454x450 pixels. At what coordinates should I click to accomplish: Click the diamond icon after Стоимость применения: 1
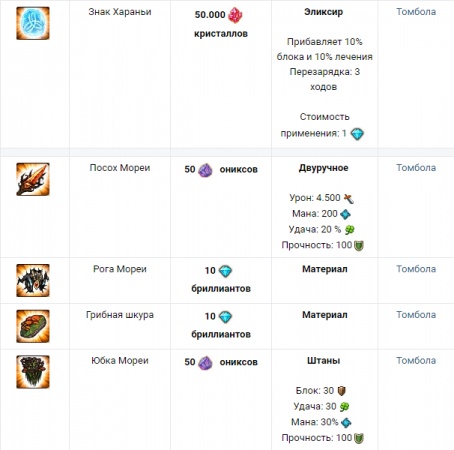click(x=357, y=134)
